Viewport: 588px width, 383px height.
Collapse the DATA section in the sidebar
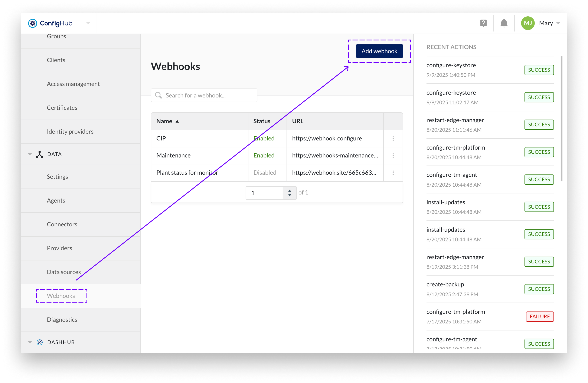coord(30,154)
